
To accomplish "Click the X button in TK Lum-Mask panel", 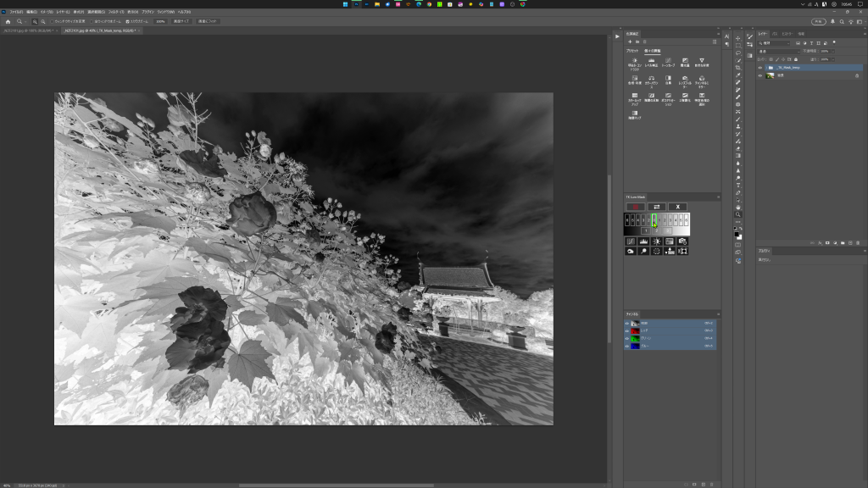I will 677,207.
